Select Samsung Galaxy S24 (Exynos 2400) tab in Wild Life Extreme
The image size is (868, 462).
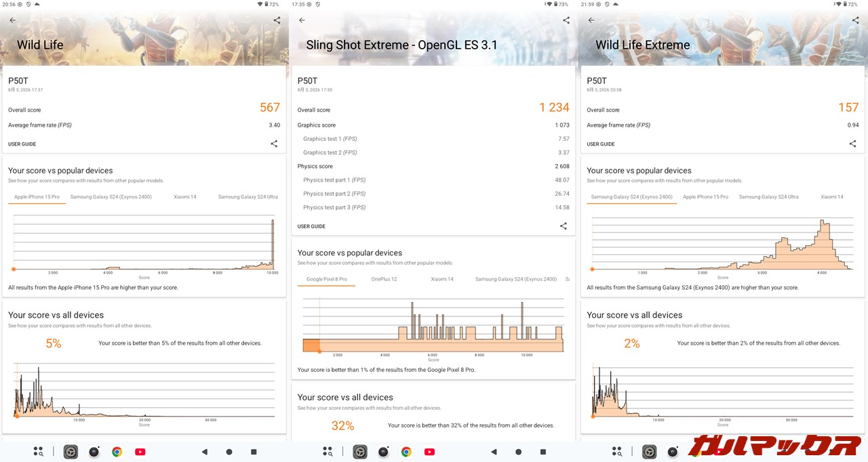point(631,197)
